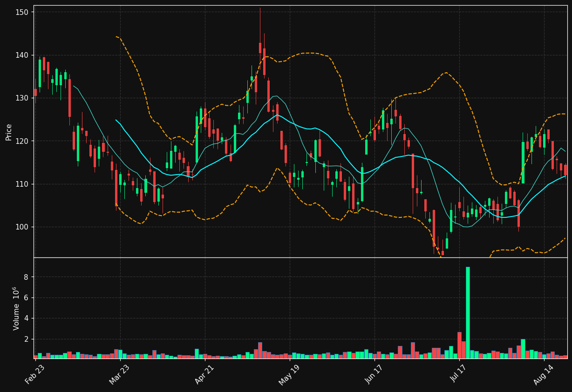Click the volume axis value 8
This screenshot has width=572, height=392.
click(27, 277)
